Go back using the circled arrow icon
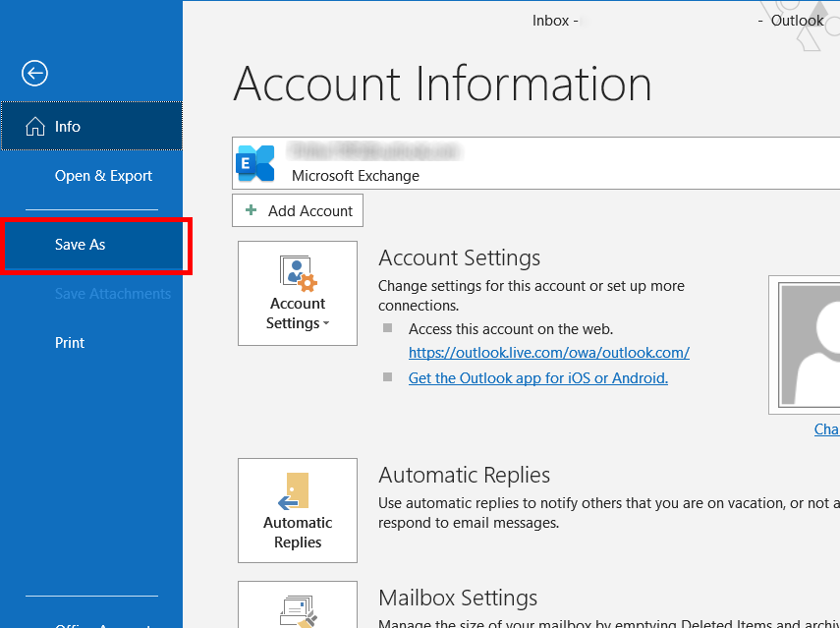 (x=34, y=73)
